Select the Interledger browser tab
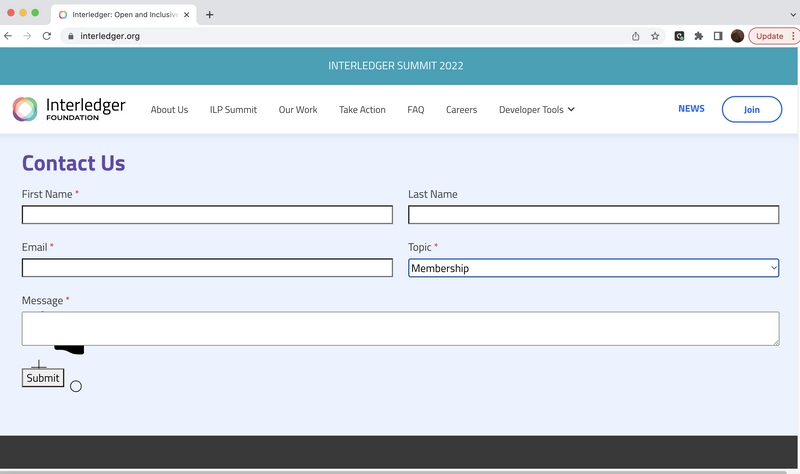This screenshot has height=474, width=800. (123, 14)
